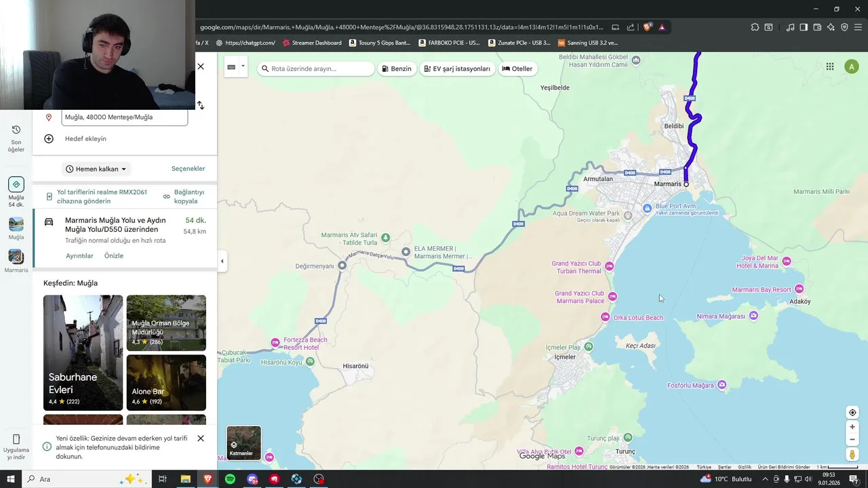Select the Benzin gas stations chip

tap(397, 68)
